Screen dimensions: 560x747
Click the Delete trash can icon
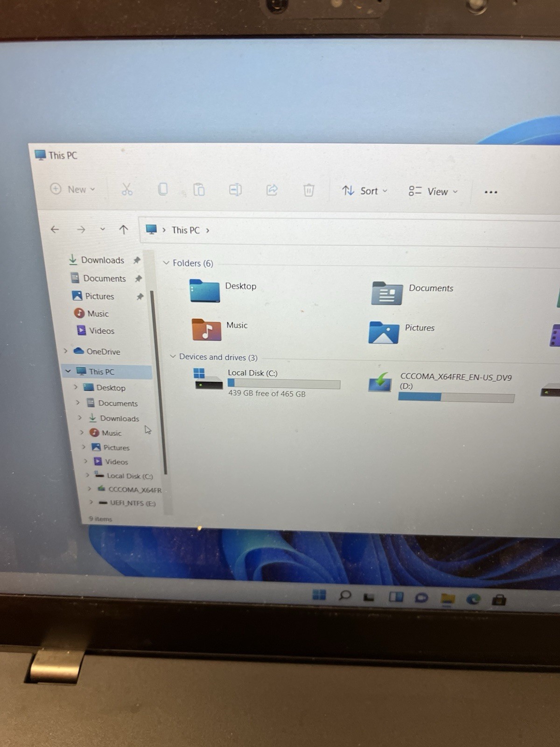point(308,190)
